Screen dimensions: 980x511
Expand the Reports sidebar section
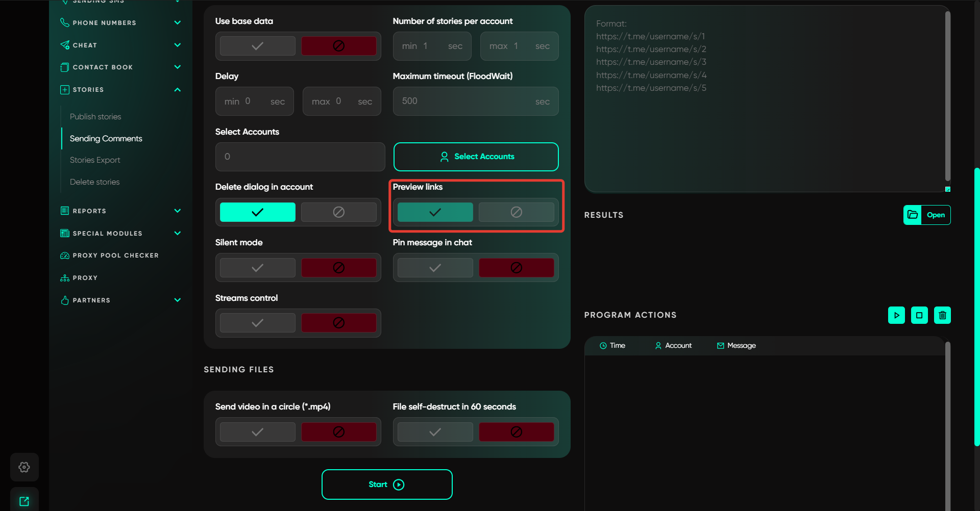point(177,211)
